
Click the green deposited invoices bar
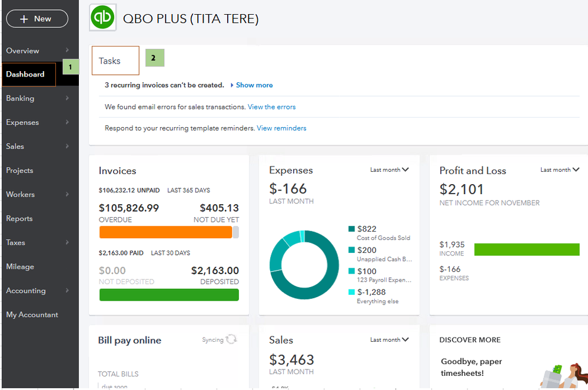click(x=169, y=295)
